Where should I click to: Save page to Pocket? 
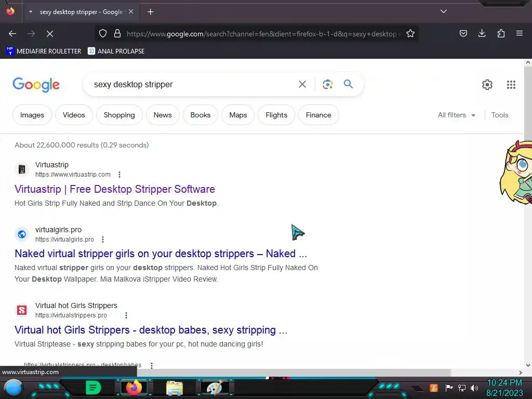(463, 33)
